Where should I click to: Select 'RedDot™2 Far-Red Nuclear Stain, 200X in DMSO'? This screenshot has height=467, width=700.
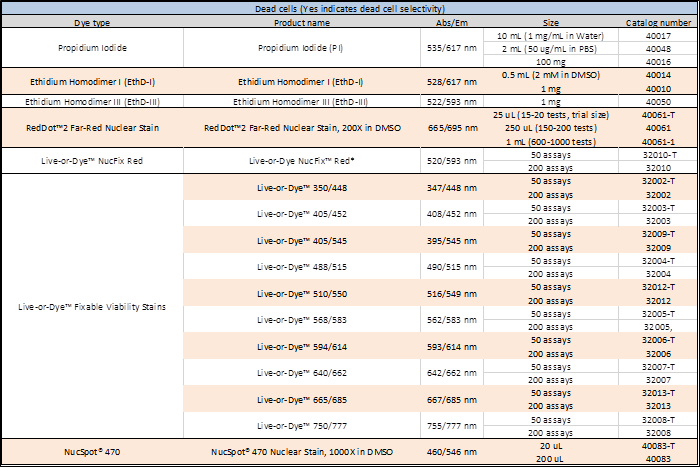[302, 128]
